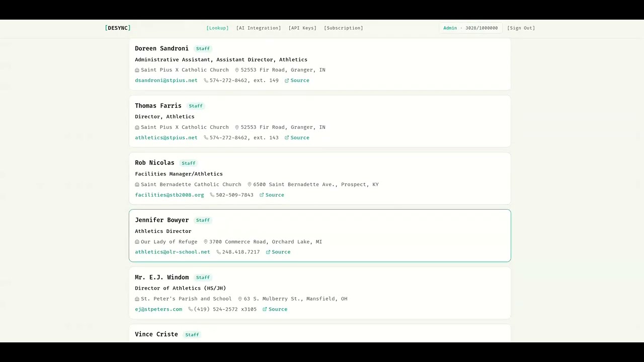Image resolution: width=644 pixels, height=362 pixels.
Task: Click the Staff badge next to Thomas Farris
Action: pos(196,106)
